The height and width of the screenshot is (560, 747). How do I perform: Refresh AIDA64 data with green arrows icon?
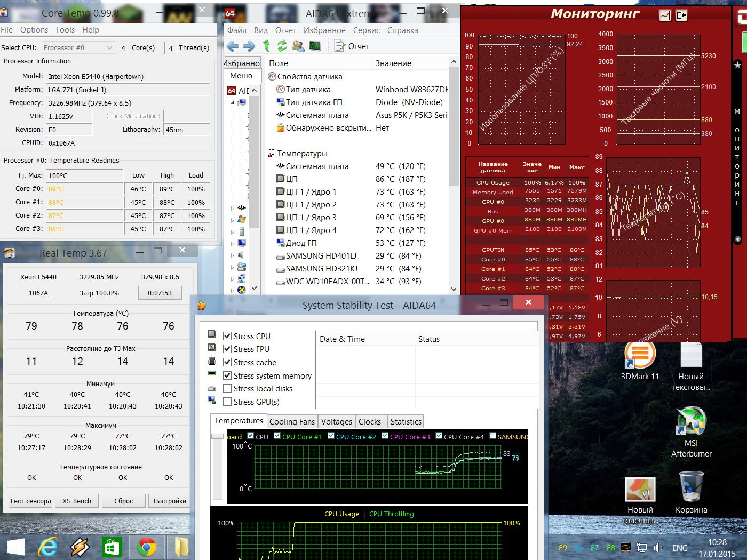tap(282, 46)
